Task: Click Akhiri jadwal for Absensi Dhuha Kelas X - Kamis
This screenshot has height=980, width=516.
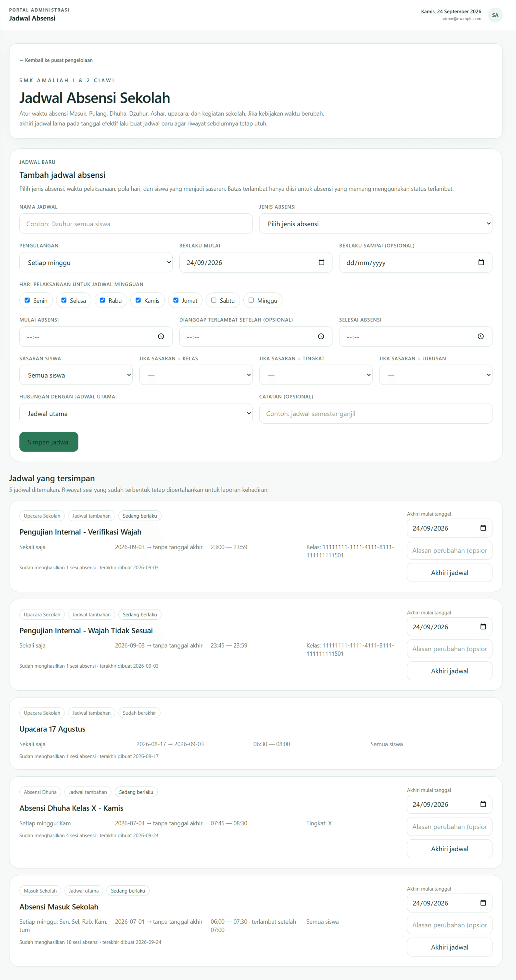Action: 449,849
